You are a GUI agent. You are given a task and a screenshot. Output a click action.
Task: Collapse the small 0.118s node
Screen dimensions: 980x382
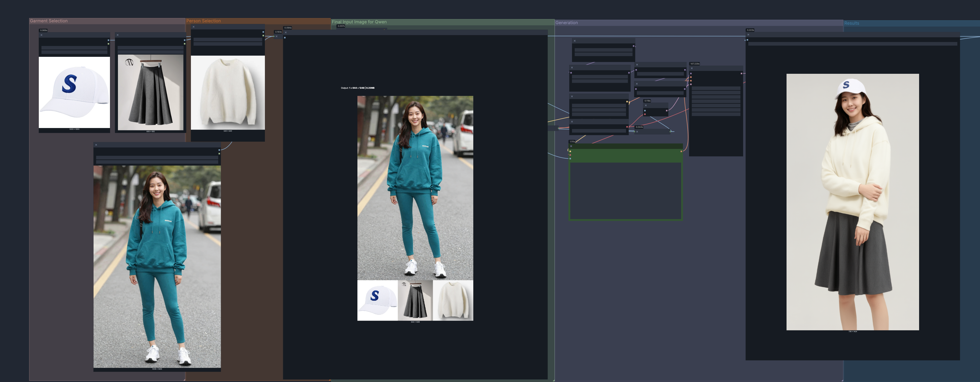pos(646,105)
